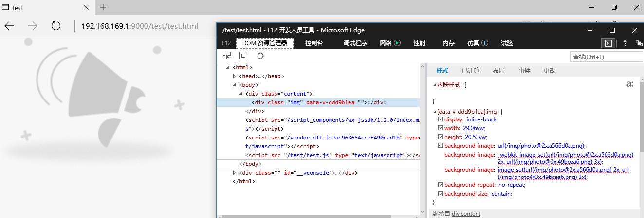Open the 网络 tab
Viewport: 644px width, 218px height.
pos(386,43)
